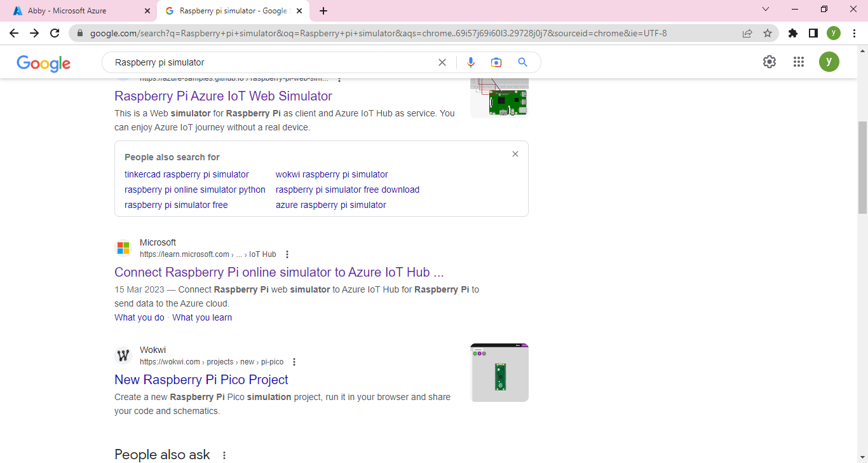Open the Google account avatar
The height and width of the screenshot is (463, 868).
tap(829, 62)
